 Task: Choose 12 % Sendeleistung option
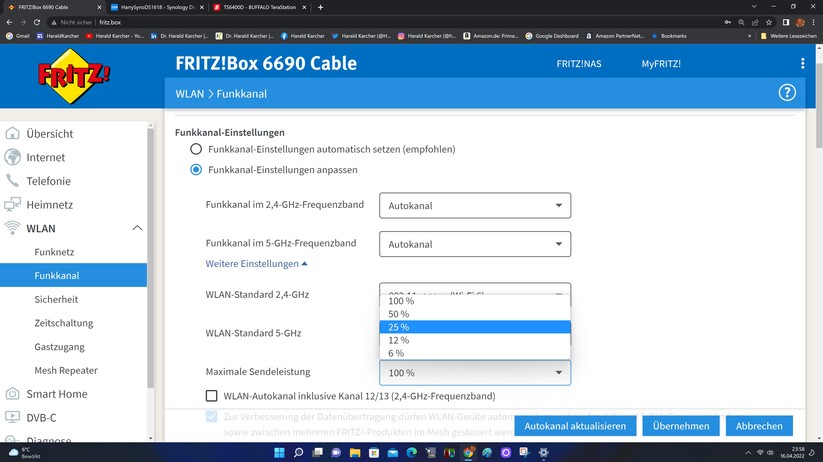pos(475,340)
